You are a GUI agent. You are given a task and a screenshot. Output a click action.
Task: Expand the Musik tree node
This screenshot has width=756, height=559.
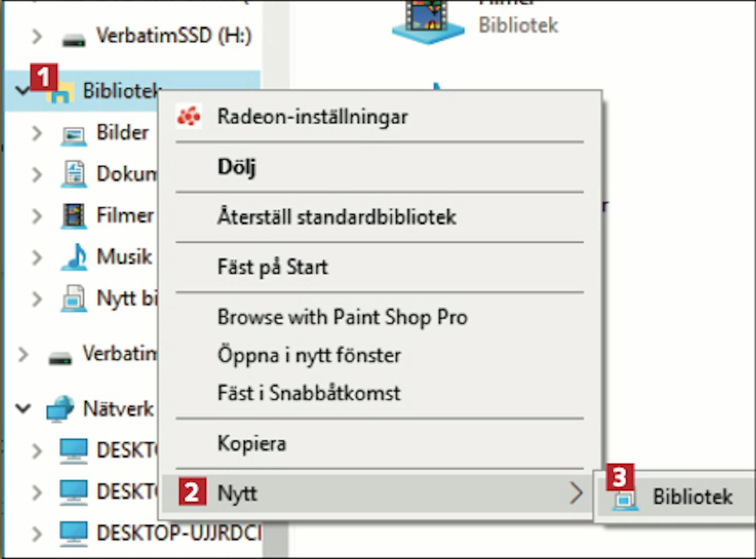tap(36, 258)
